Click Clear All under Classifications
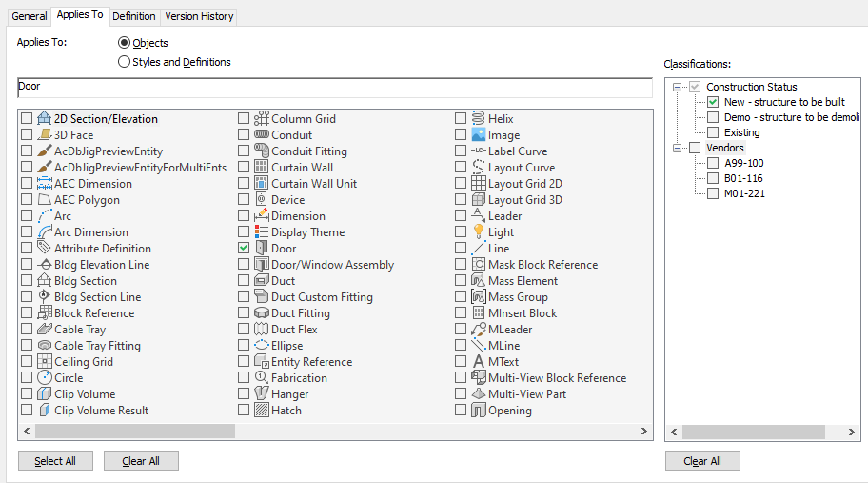Image resolution: width=868 pixels, height=483 pixels. pos(701,461)
